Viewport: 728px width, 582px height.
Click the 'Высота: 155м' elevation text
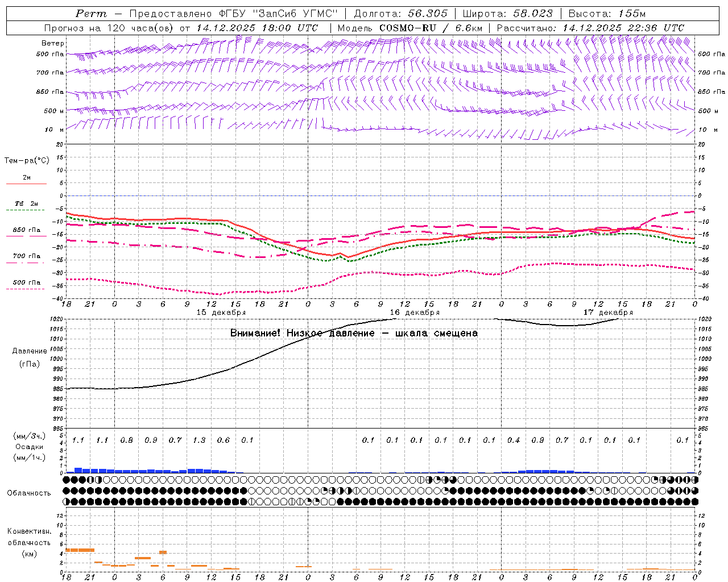(x=607, y=14)
